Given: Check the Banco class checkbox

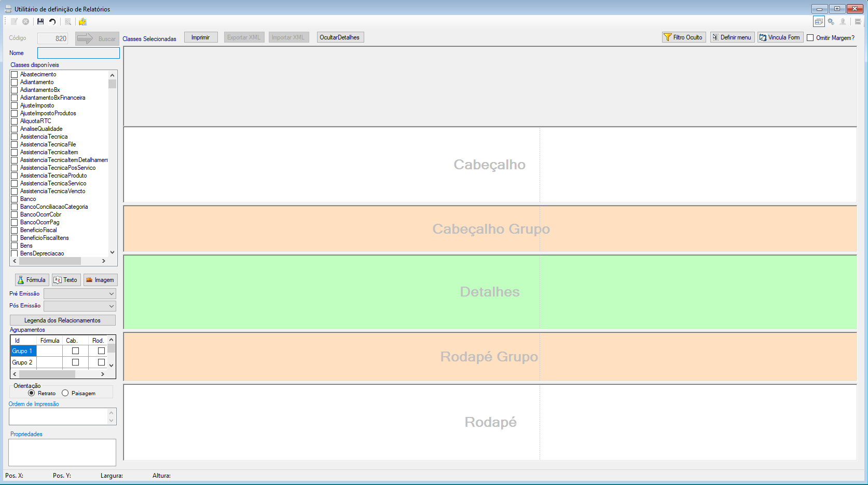Looking at the screenshot, I should tap(15, 199).
